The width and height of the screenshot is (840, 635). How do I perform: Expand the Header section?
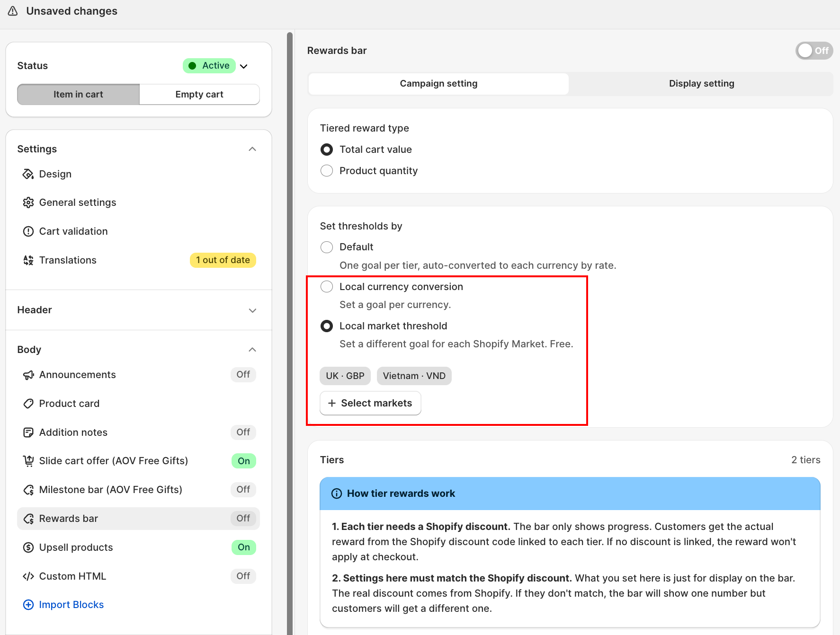[x=252, y=310]
